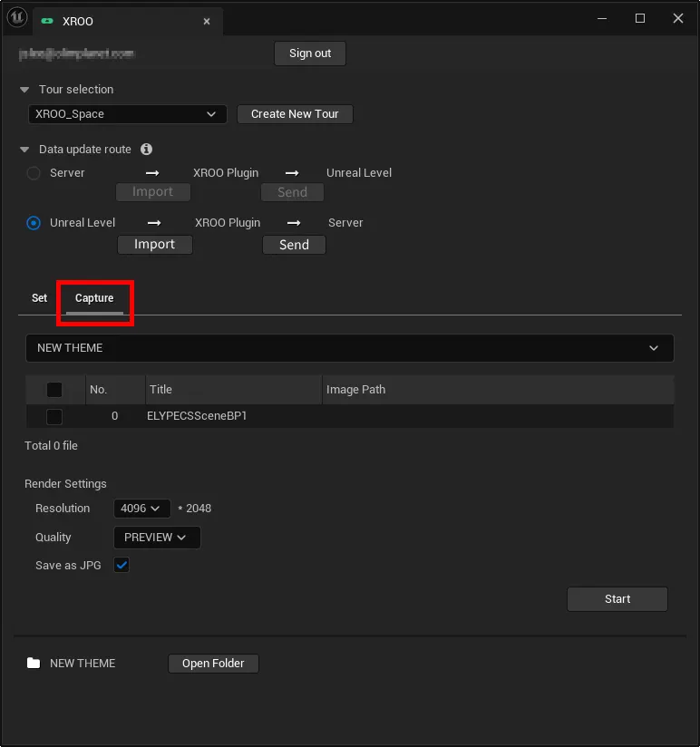Switch to the Capture tab

[94, 298]
